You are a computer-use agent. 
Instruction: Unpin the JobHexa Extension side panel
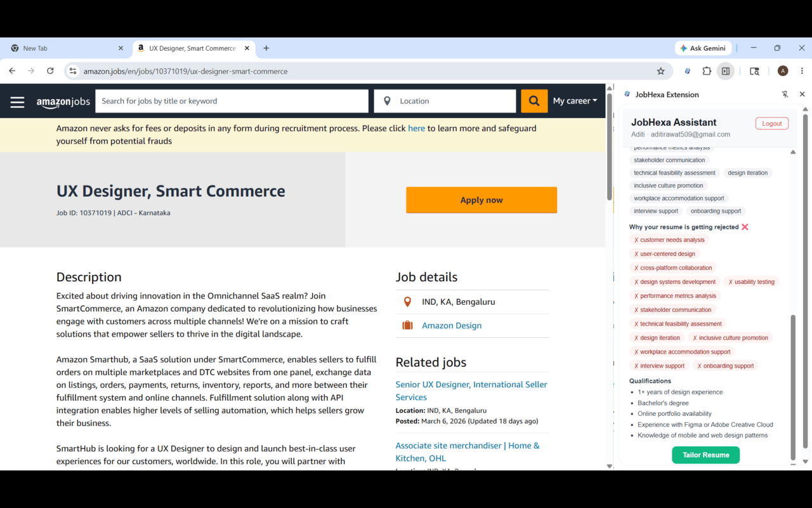click(x=785, y=95)
